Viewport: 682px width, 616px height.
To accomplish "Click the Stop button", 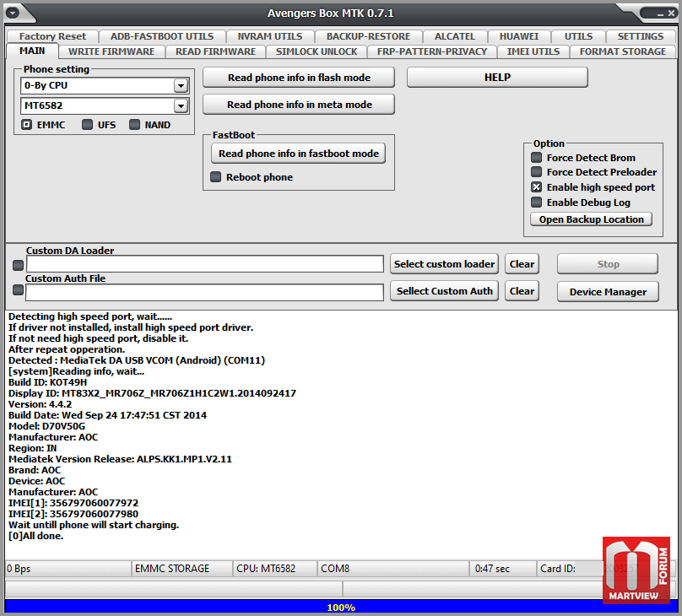I will pos(608,264).
